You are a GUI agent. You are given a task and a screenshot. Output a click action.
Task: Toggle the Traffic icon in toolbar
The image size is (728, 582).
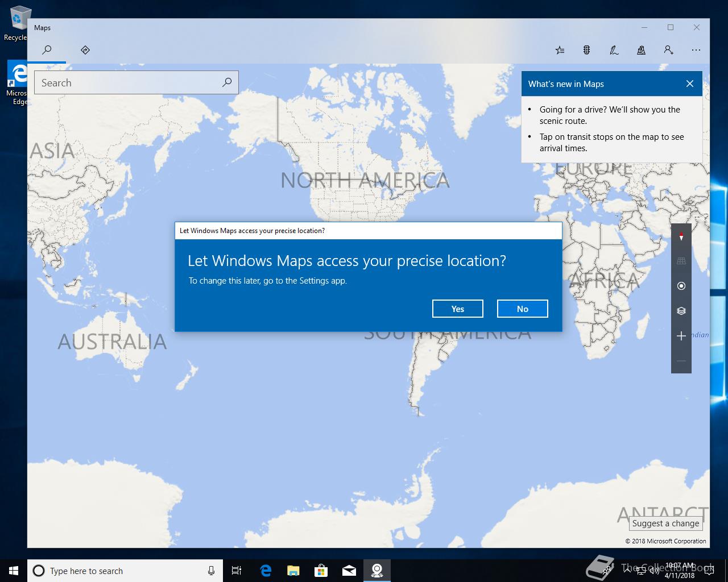587,50
